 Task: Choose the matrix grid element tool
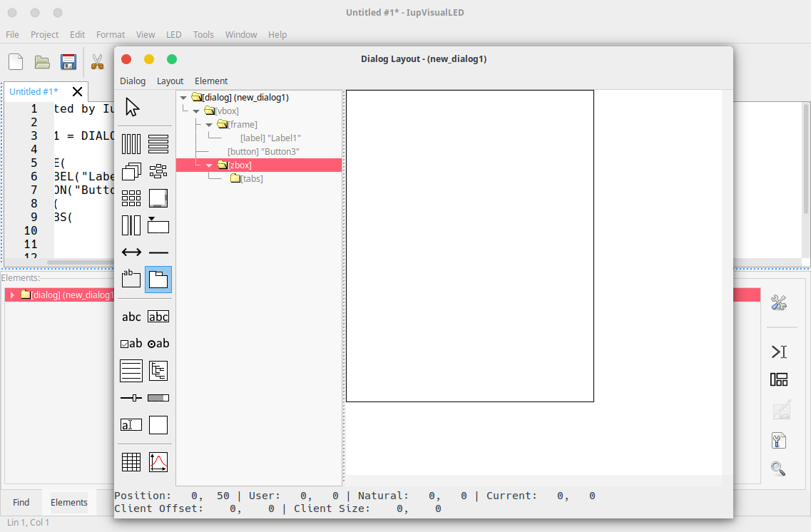tap(131, 462)
